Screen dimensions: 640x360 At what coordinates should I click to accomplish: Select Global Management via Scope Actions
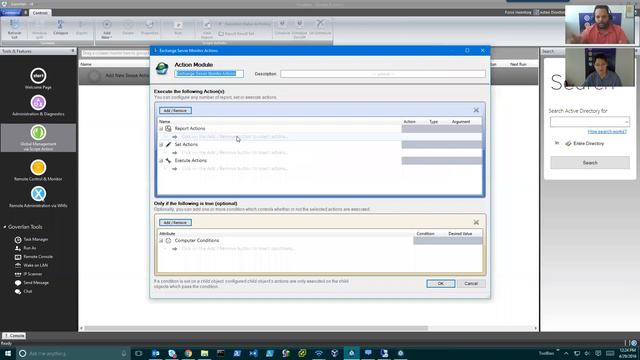coord(38,138)
